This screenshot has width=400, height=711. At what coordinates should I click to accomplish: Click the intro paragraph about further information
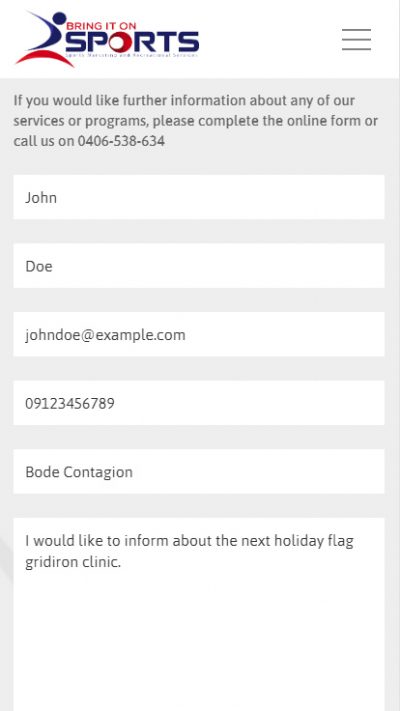tap(195, 121)
